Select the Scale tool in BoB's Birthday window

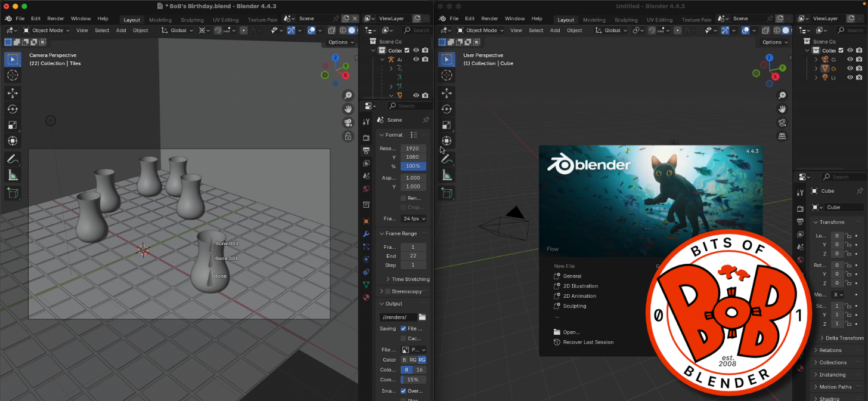click(x=13, y=125)
